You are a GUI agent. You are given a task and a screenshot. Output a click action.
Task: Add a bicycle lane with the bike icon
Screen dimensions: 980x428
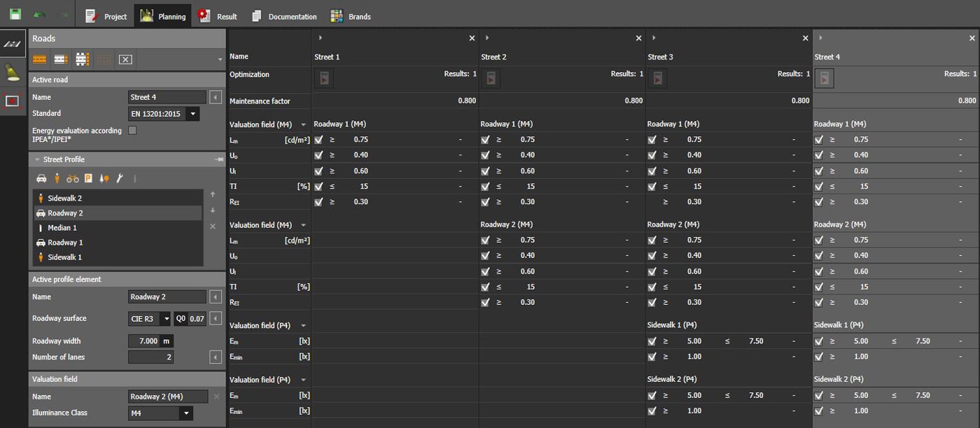(73, 178)
